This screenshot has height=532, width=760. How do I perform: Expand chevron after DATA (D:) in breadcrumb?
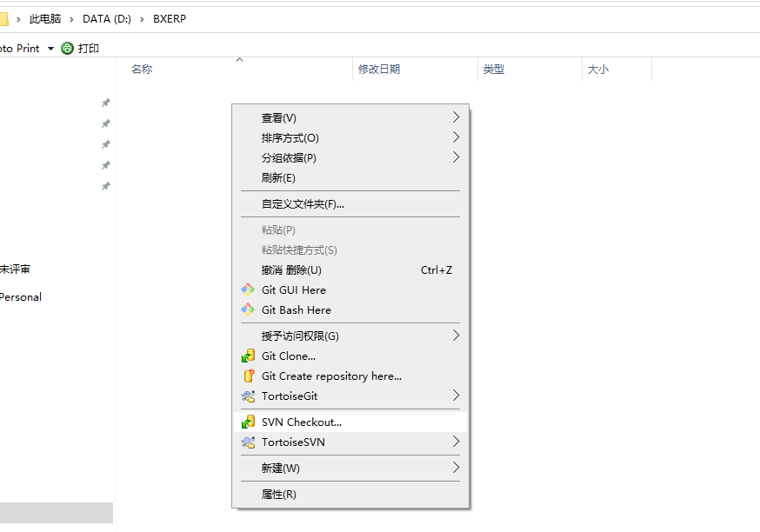[x=142, y=19]
